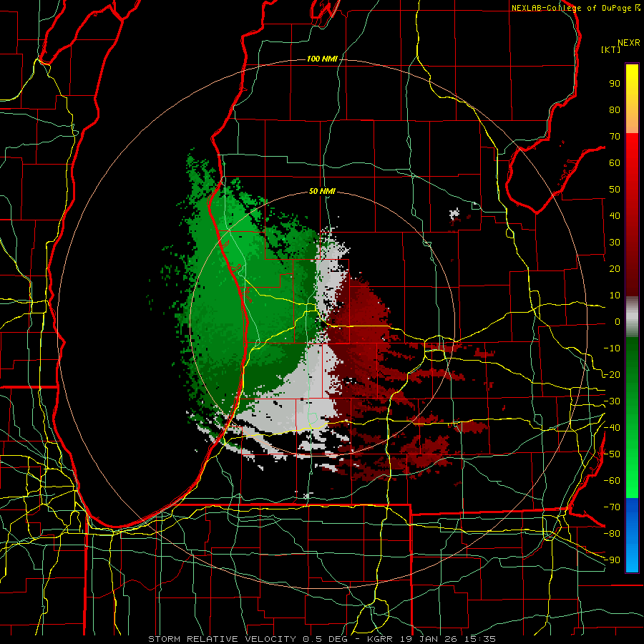Click the 60 value on velocity legend
Screen dimensions: 644x644
point(615,163)
